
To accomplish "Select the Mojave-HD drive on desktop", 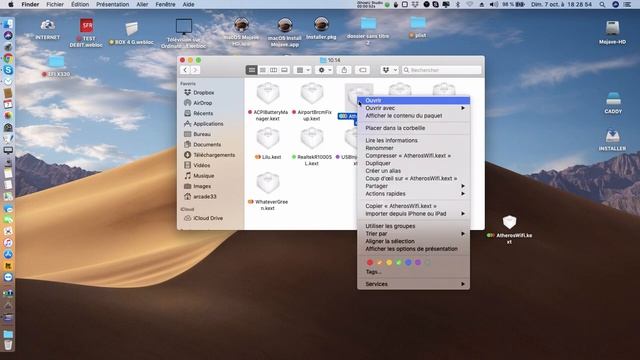I will coord(612,29).
